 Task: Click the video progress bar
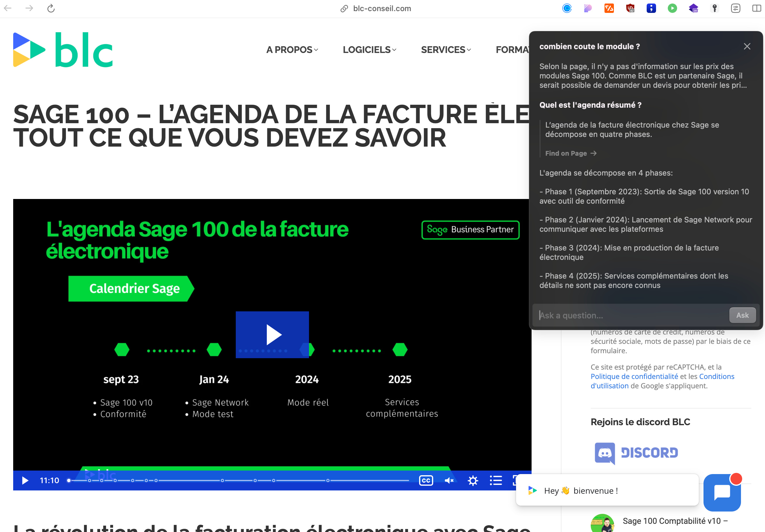(239, 480)
